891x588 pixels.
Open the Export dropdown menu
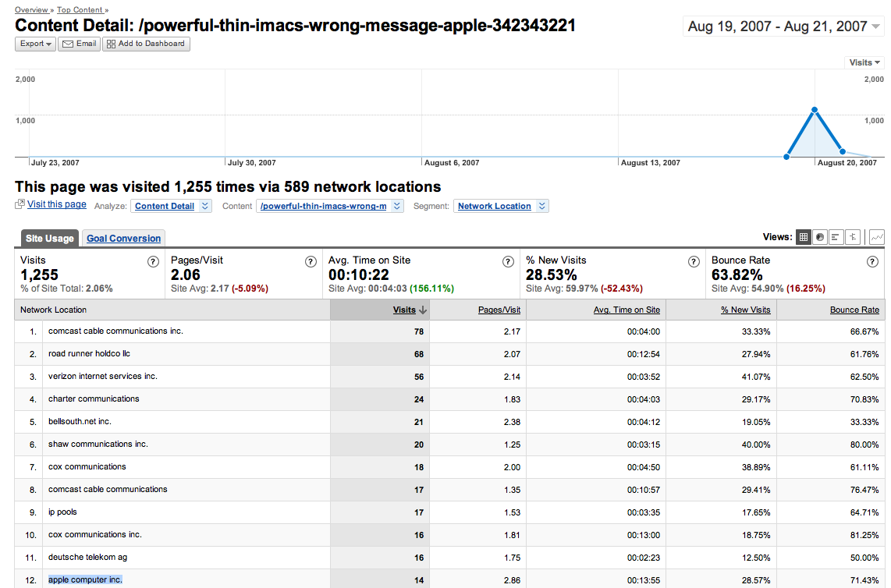pos(36,44)
